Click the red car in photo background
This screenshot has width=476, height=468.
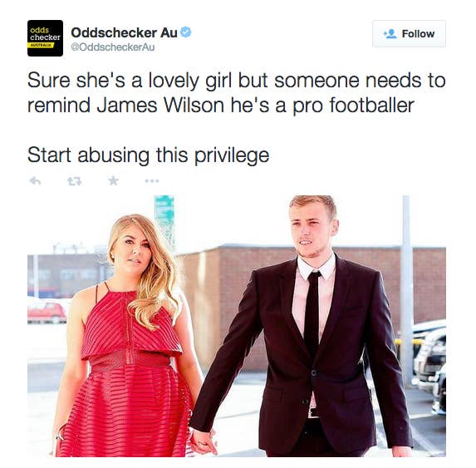[47, 311]
